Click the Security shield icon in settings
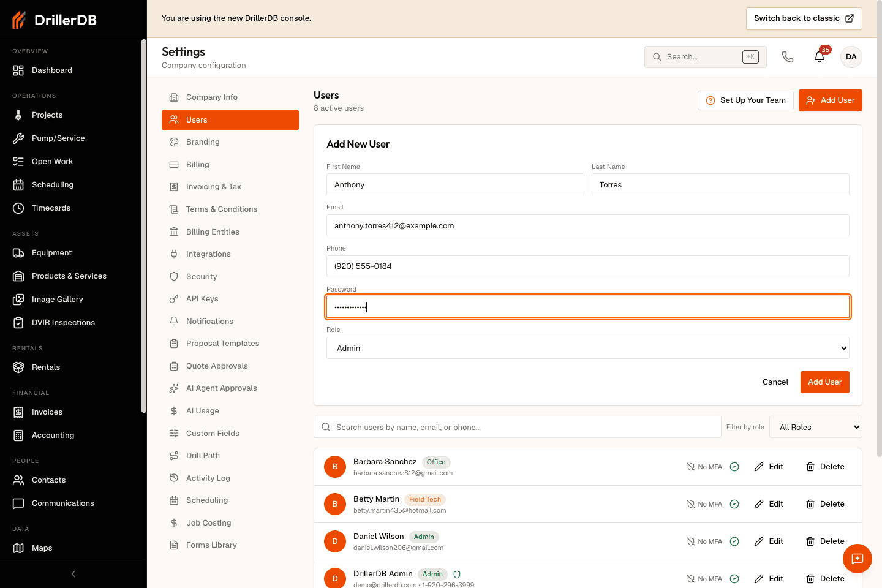The width and height of the screenshot is (882, 588). tap(174, 277)
